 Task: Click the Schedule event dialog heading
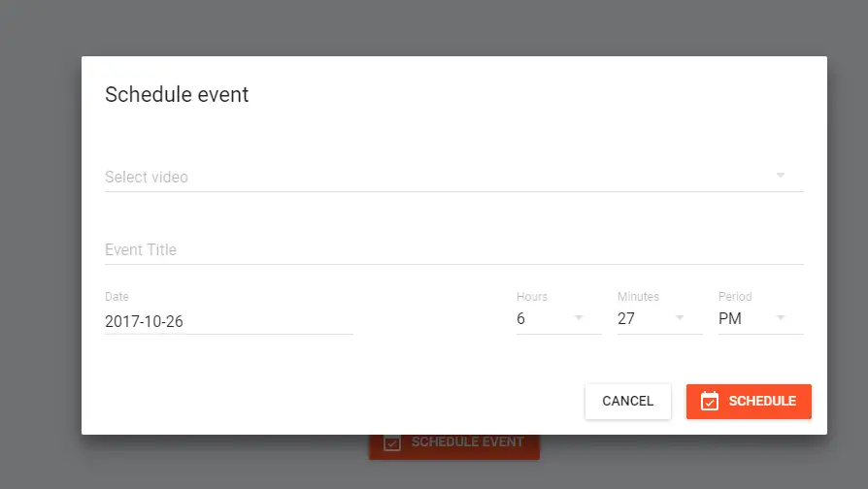(x=177, y=94)
